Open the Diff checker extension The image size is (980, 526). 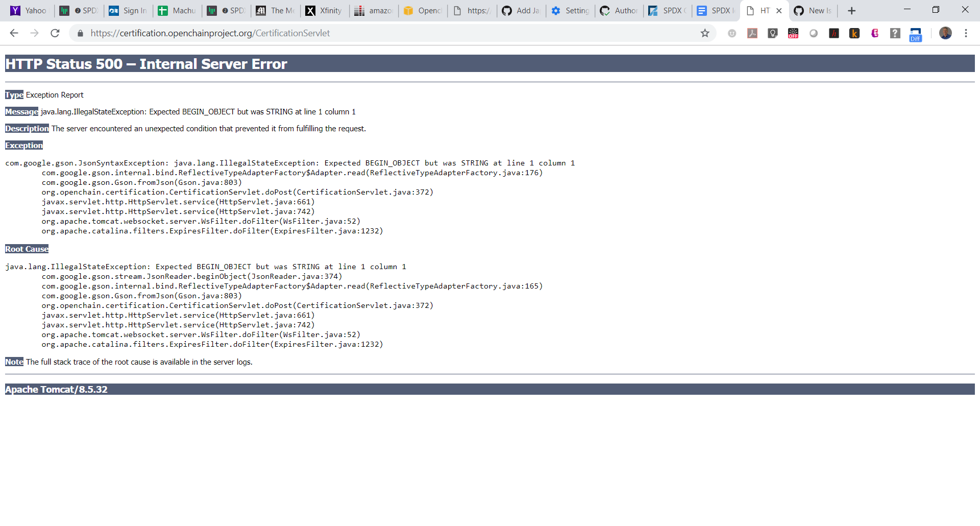click(x=916, y=33)
